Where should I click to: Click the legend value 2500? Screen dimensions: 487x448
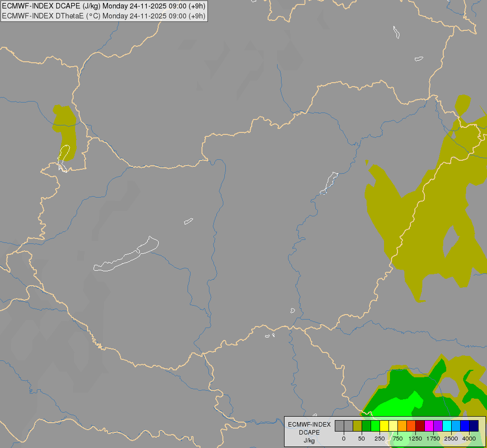(451, 439)
